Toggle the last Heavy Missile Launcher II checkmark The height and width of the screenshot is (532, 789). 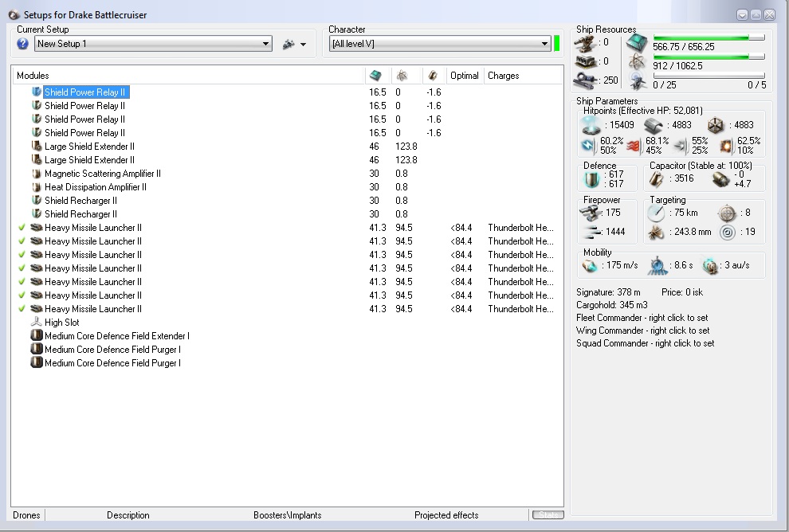pos(22,309)
